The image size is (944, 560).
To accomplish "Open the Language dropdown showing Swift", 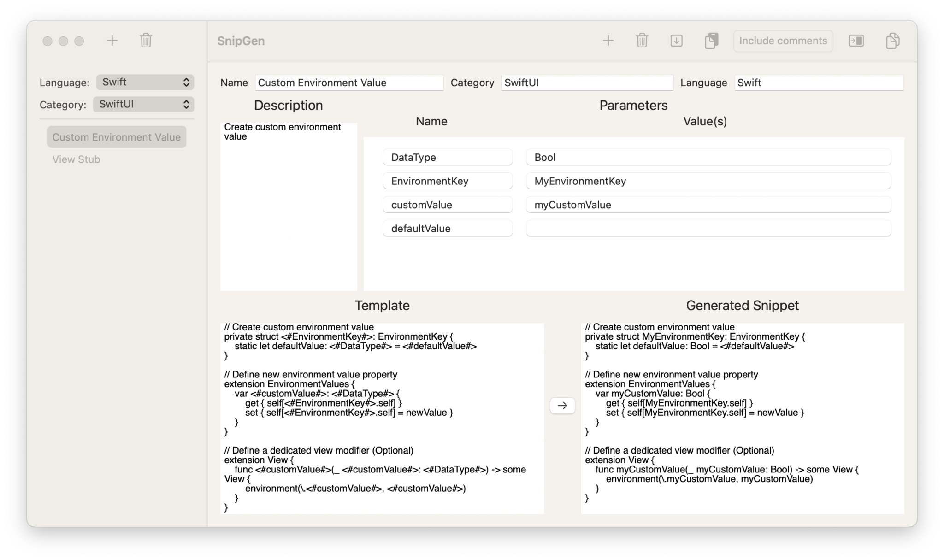I will point(145,82).
